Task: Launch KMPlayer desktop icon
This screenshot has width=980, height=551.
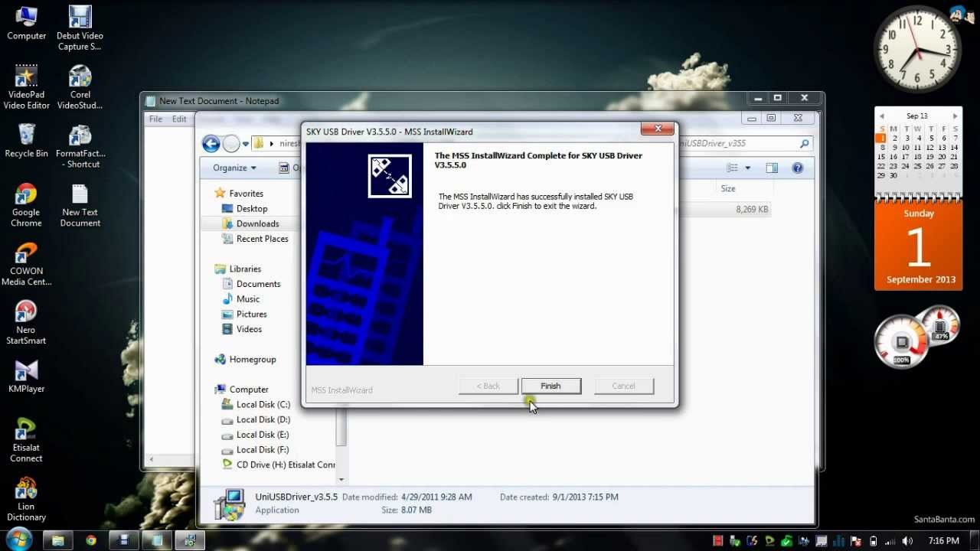Action: (26, 376)
